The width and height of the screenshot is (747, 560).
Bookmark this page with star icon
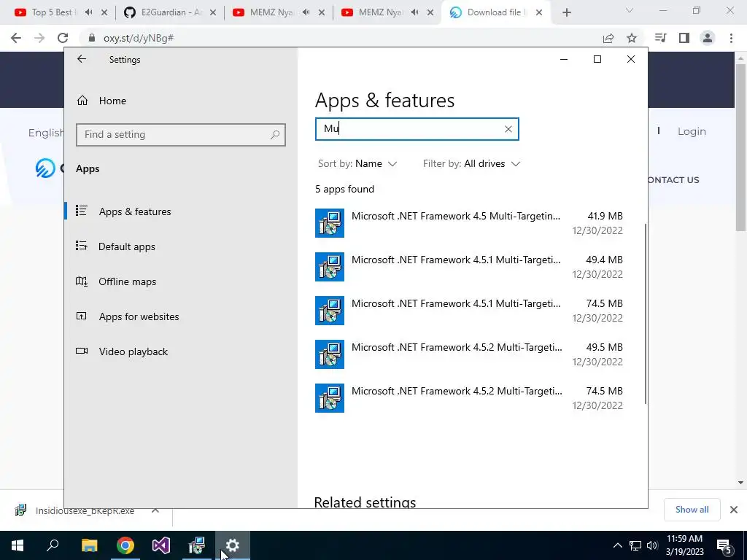(632, 38)
